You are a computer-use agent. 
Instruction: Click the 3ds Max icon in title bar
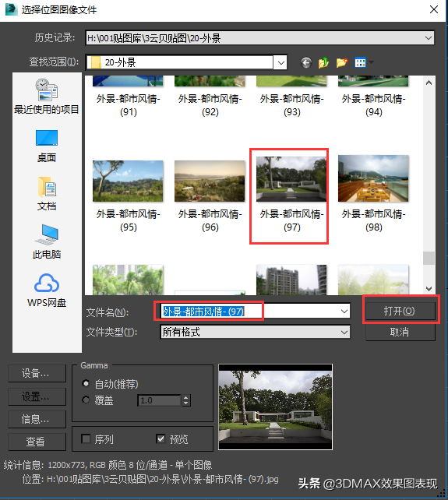click(x=11, y=9)
